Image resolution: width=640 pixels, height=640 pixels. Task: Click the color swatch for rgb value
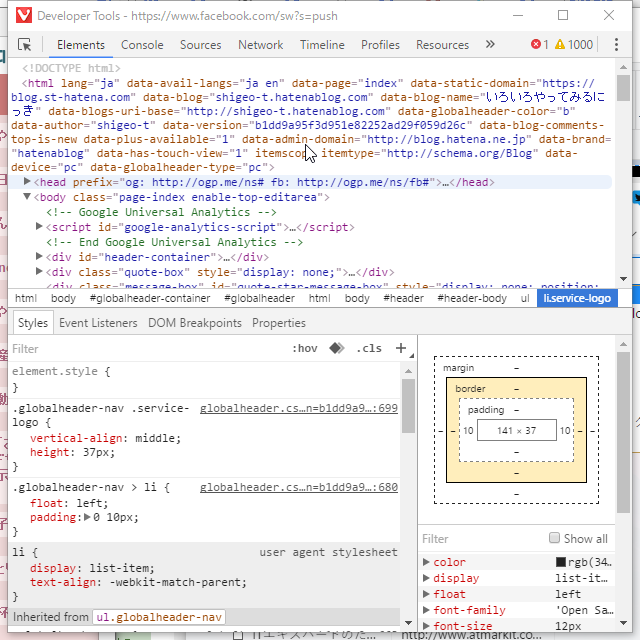coord(560,562)
